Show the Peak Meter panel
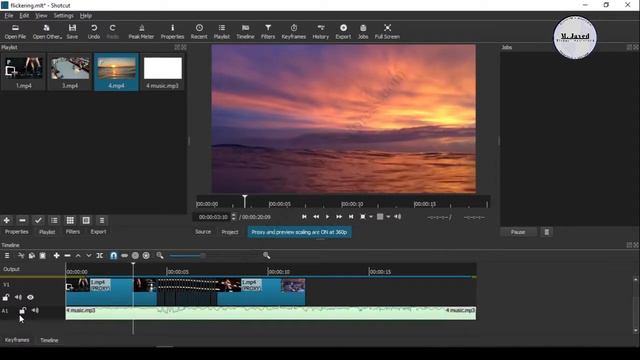 [141, 31]
